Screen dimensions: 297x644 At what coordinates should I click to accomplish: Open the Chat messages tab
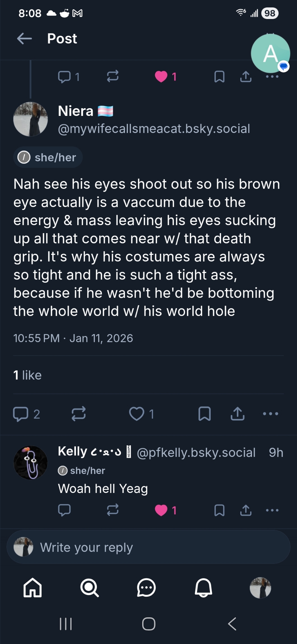[x=146, y=588]
